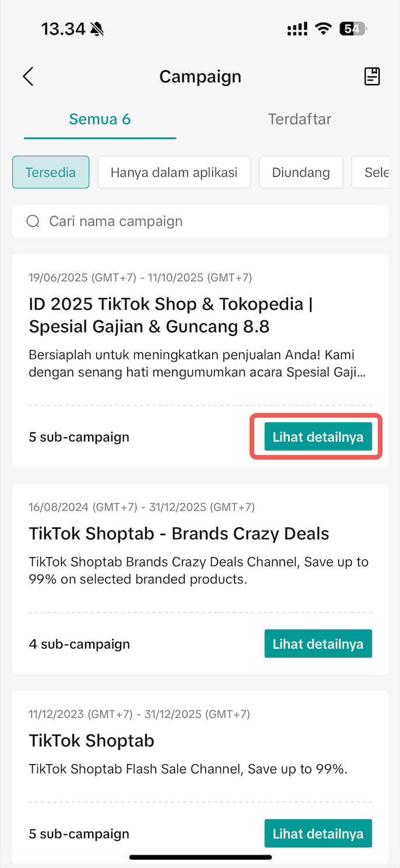Tap the muted bell status icon

[x=97, y=29]
